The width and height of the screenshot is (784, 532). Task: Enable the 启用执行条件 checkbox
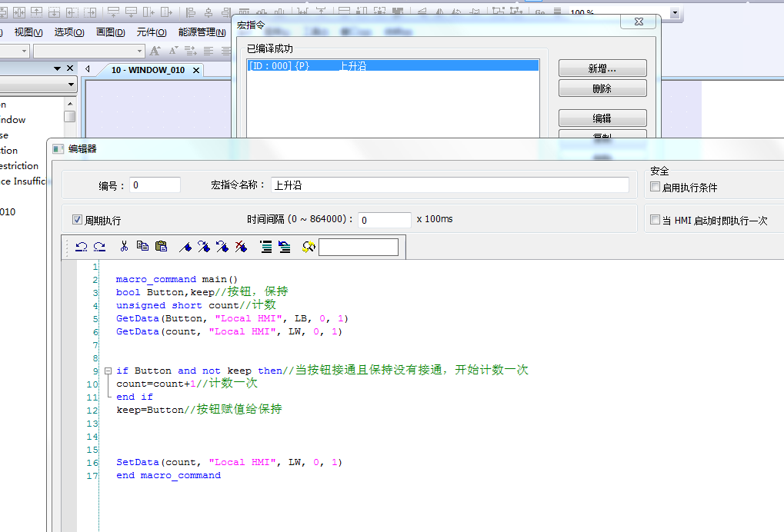point(656,187)
